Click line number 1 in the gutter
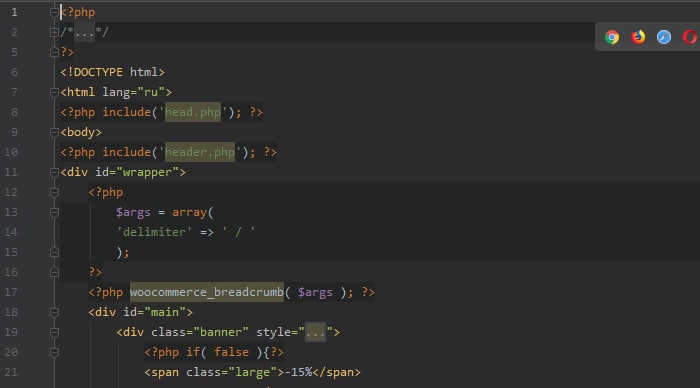 (14, 12)
